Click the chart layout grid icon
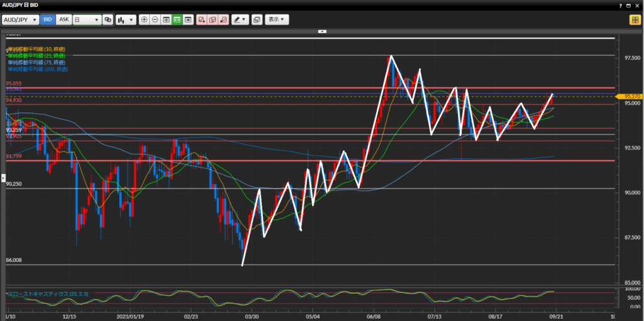The image size is (644, 321). (x=166, y=19)
